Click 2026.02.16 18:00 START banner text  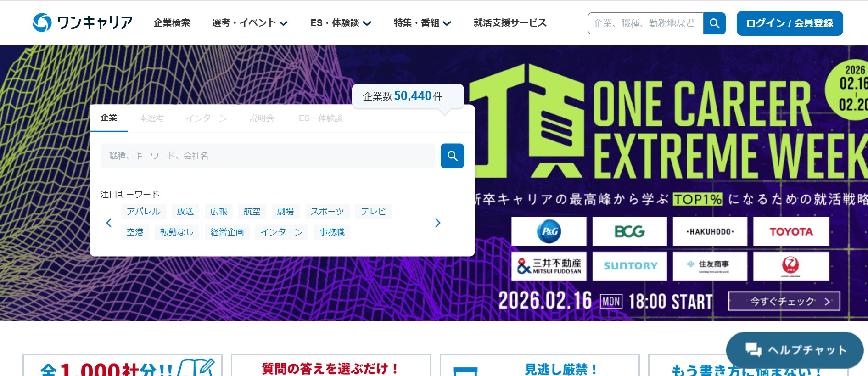(x=605, y=301)
